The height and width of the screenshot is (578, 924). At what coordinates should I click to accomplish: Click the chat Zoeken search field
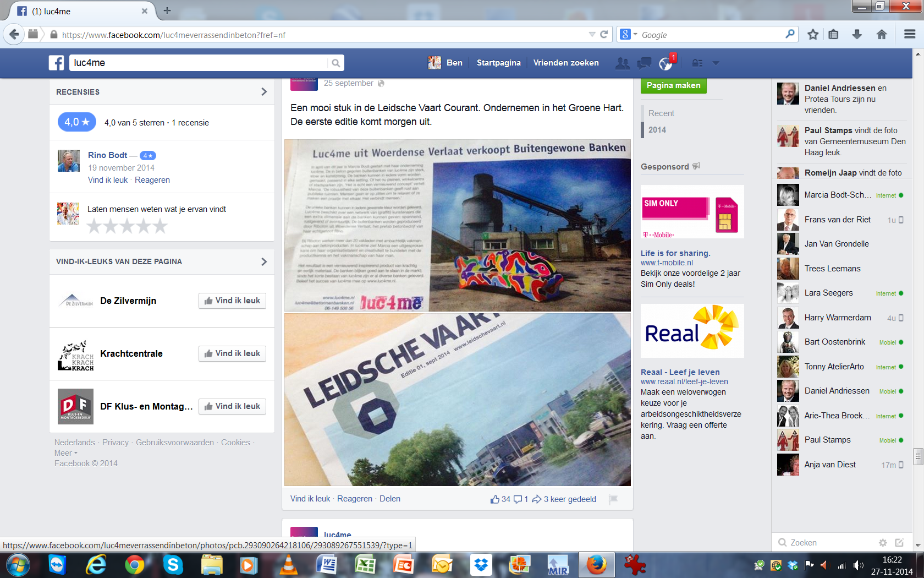click(x=825, y=543)
